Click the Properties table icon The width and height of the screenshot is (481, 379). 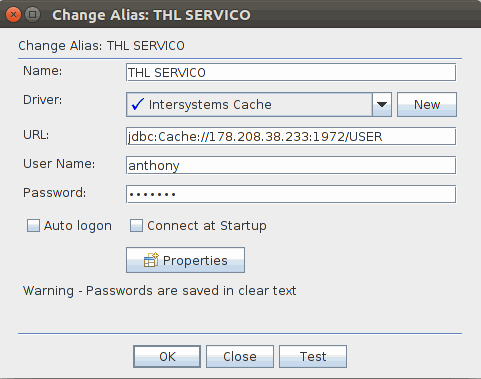point(151,260)
